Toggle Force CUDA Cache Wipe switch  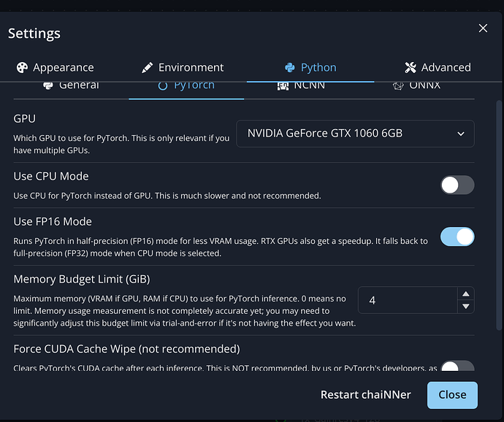[457, 368]
